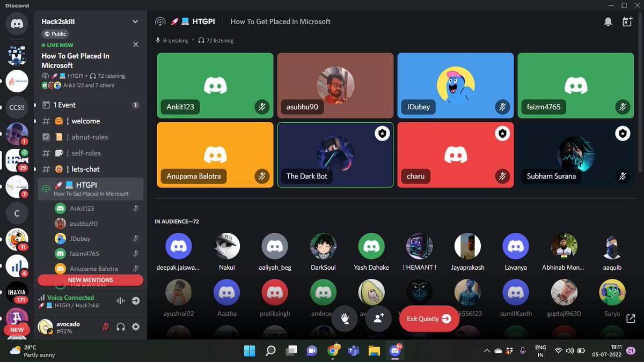Open the about-rules channel
This screenshot has height=362, width=644.
click(90, 137)
